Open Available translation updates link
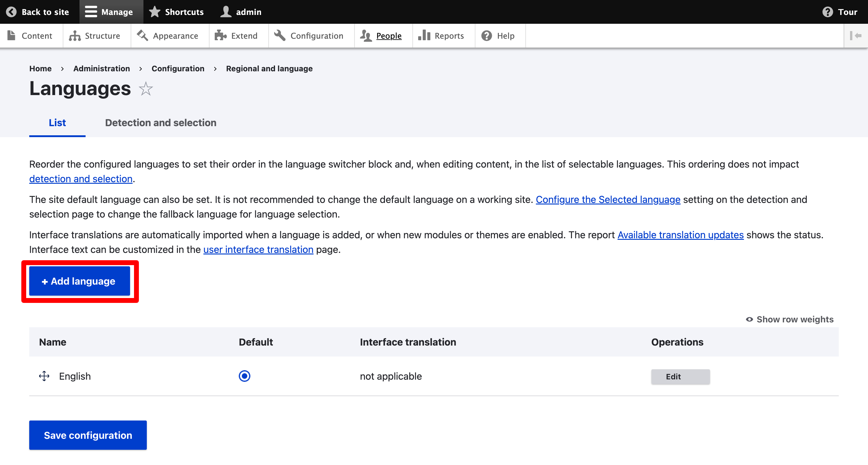The width and height of the screenshot is (868, 465). (x=680, y=235)
